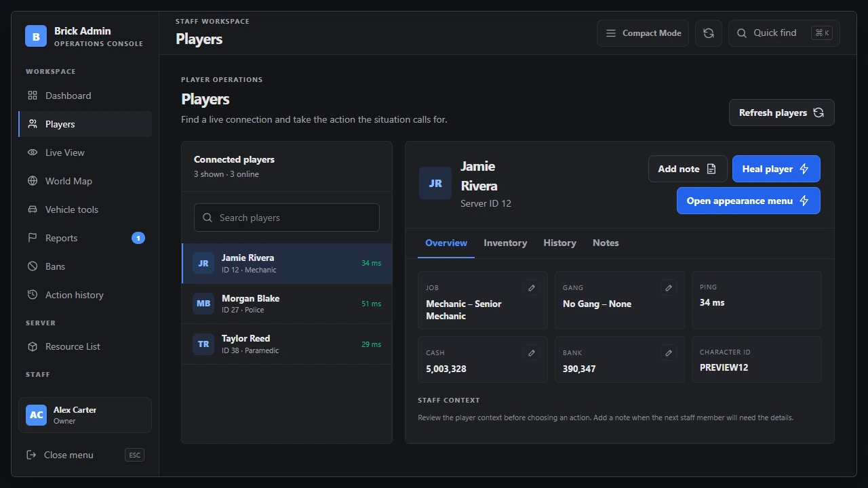Viewport: 868px width, 488px height.
Task: Click Open appearance menu button
Action: click(749, 201)
